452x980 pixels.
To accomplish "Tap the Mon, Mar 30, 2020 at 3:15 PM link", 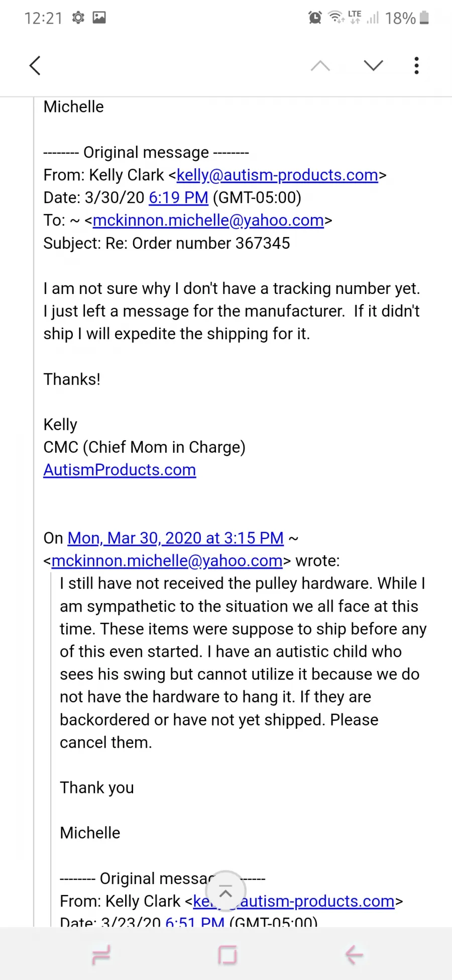I will coord(176,538).
